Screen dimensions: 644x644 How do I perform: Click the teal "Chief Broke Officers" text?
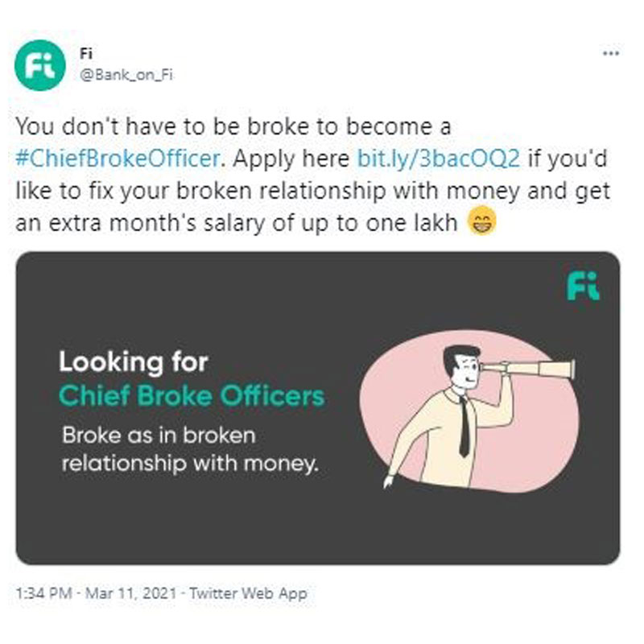click(192, 396)
